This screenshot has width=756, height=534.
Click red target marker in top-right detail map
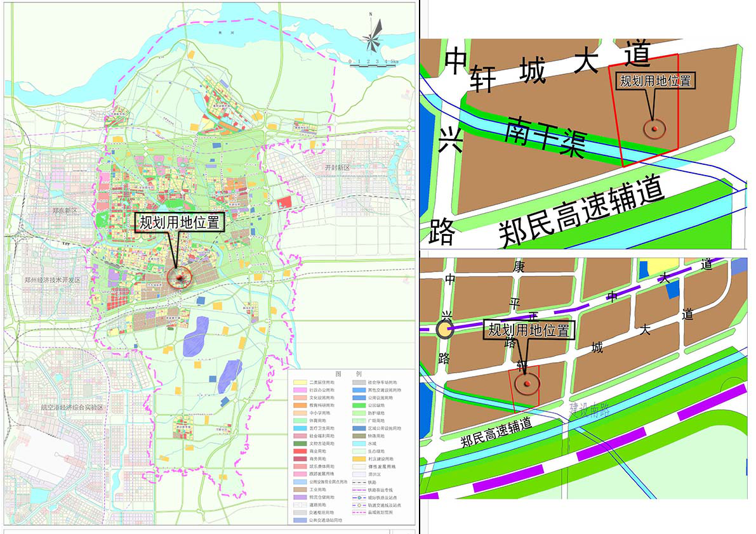[x=653, y=129]
